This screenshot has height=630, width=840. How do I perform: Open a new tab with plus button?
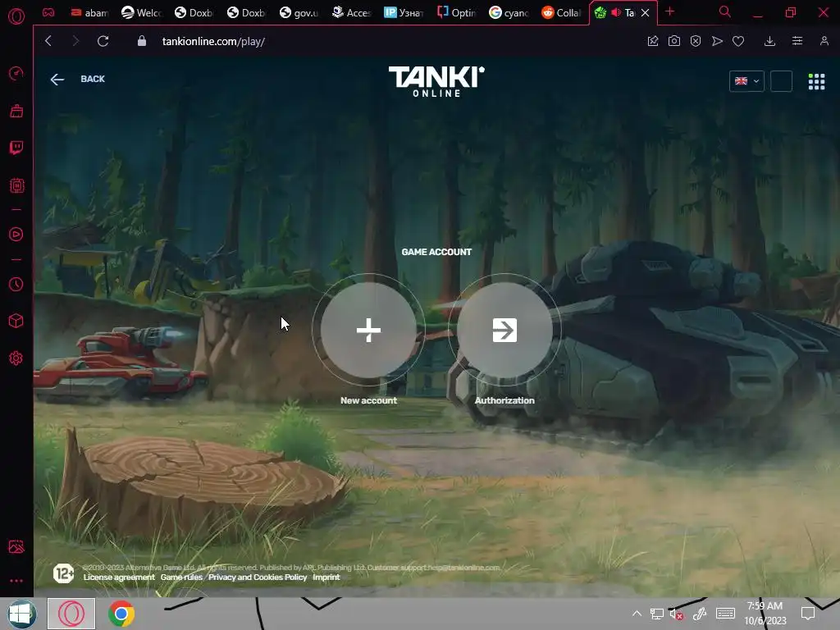click(x=669, y=11)
